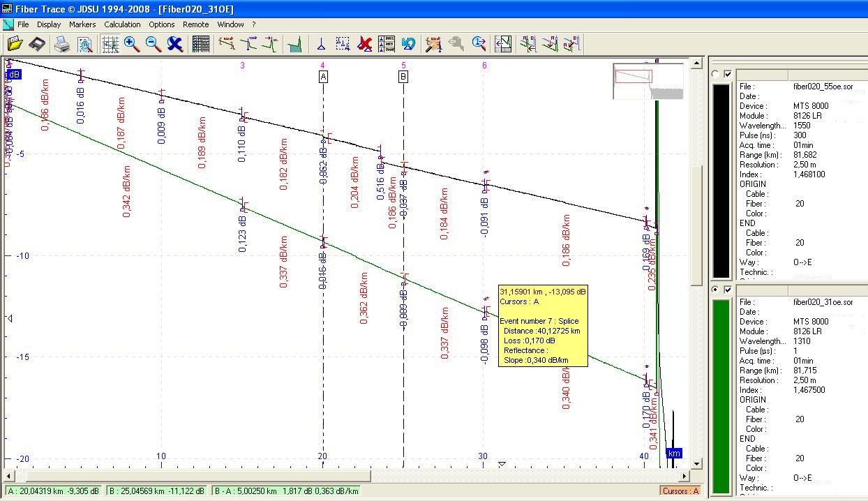Click the zoom in magnifier icon
The image size is (868, 501).
click(131, 44)
